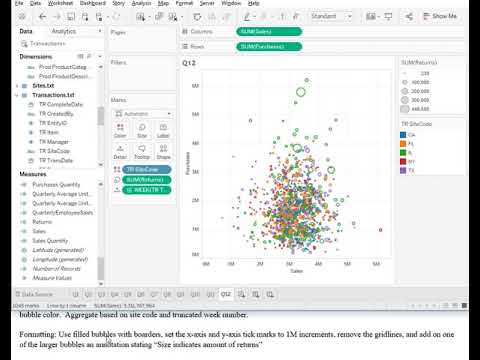Click the Clear Sheet toolbar icon
Image resolution: width=480 pixels, height=360 pixels.
click(x=173, y=16)
